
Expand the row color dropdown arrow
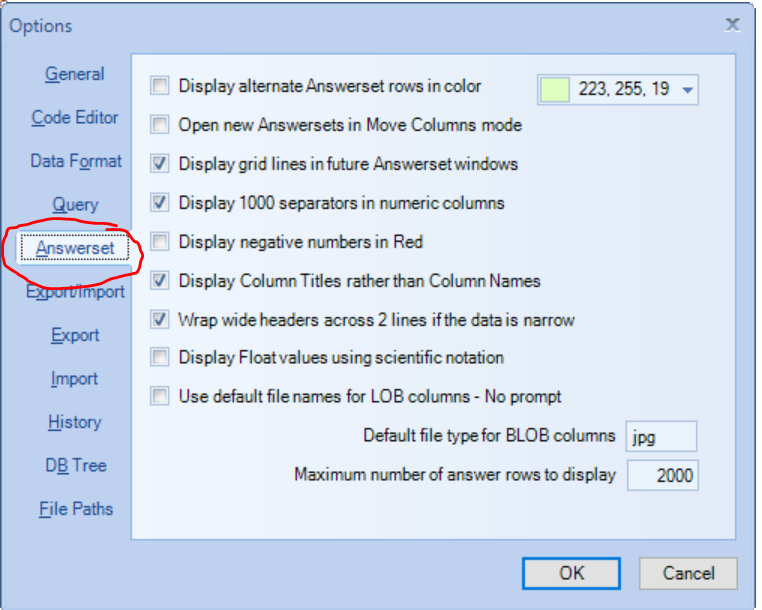point(687,90)
